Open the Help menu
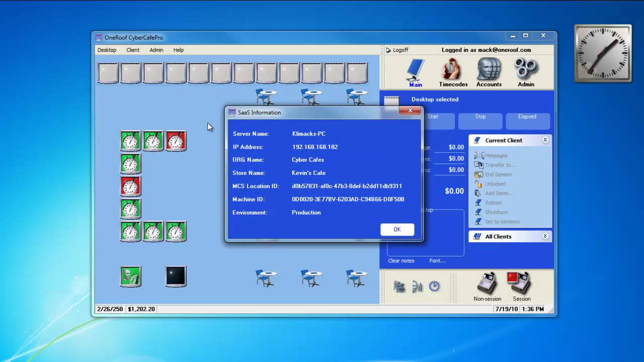644x362 pixels. click(x=179, y=50)
